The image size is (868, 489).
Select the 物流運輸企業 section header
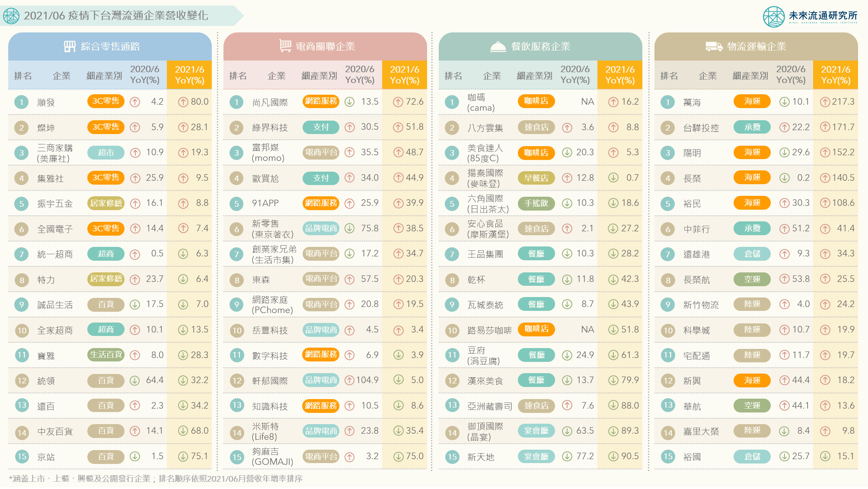click(x=756, y=46)
